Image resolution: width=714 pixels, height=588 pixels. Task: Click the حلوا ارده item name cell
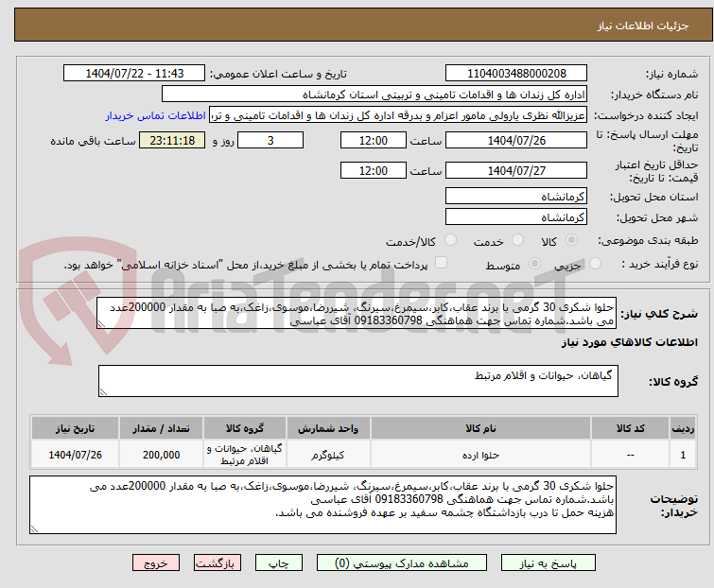480,455
